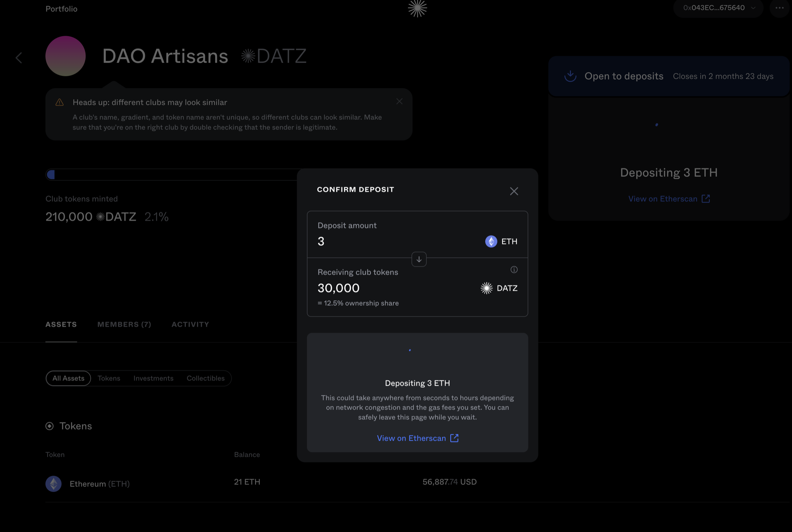Close the Confirm Deposit dialog

click(514, 191)
